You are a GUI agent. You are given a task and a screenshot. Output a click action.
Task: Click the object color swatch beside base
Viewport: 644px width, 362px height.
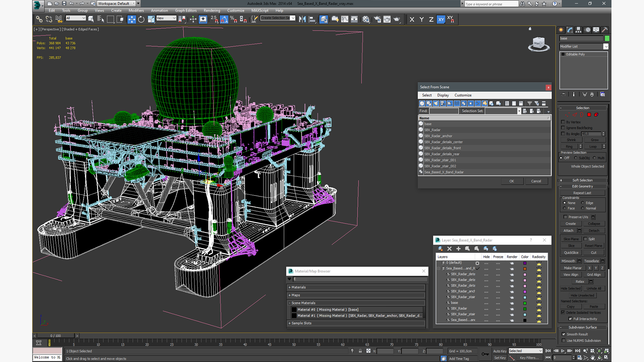[x=607, y=38]
